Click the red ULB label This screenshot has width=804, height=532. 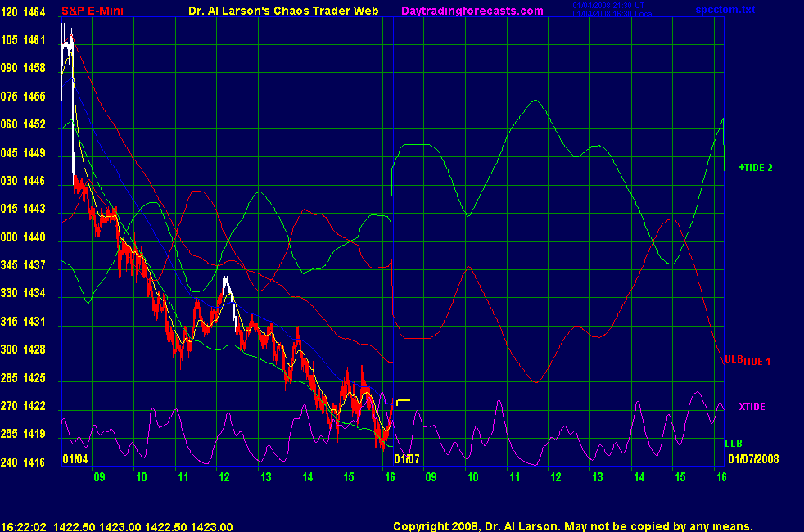click(732, 359)
